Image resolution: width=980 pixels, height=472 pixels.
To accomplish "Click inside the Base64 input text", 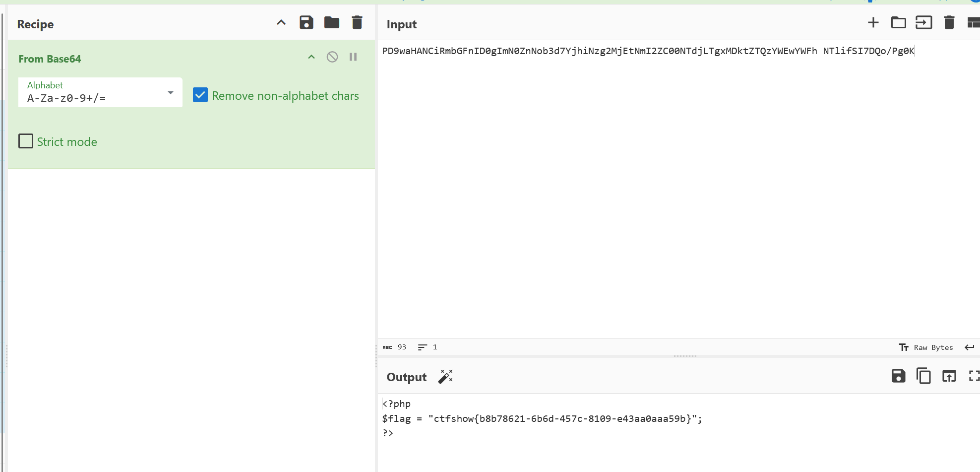I will 648,51.
